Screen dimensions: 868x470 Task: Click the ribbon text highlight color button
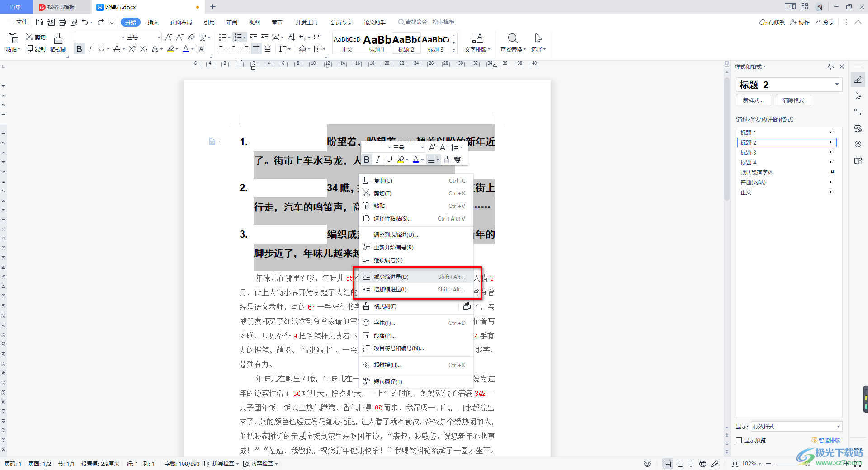click(170, 49)
